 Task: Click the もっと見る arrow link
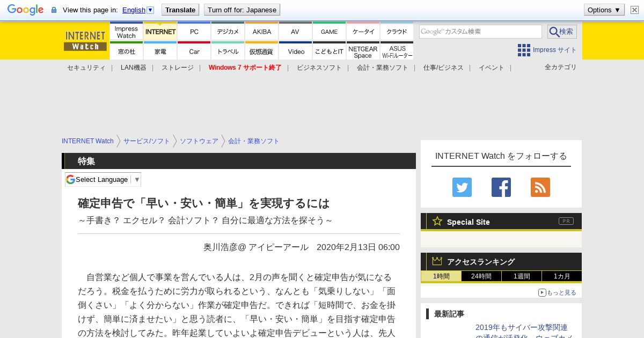point(557,292)
